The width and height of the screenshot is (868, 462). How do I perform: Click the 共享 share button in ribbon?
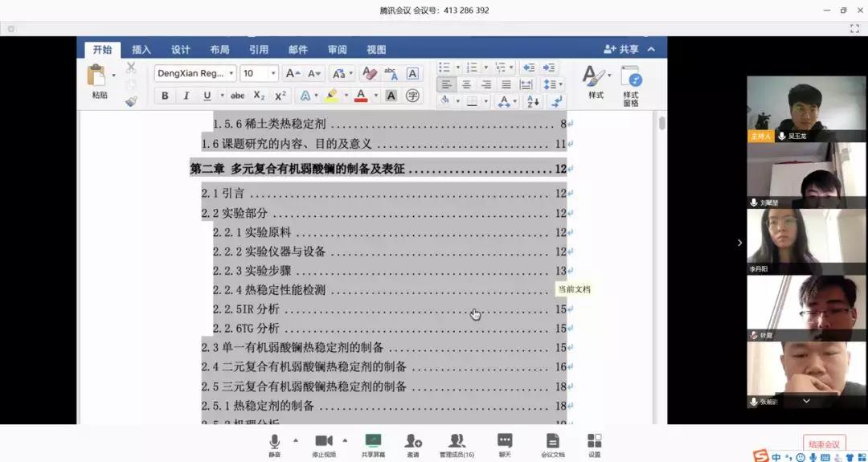pos(622,49)
